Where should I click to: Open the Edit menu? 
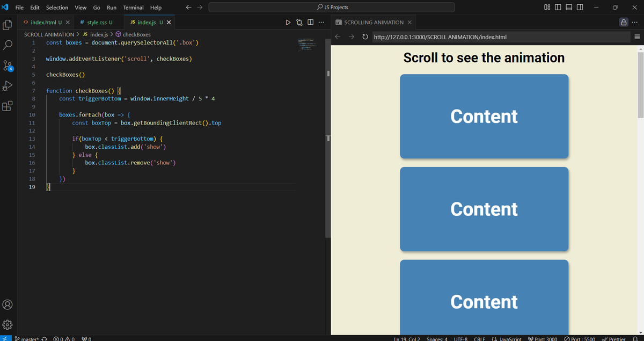(35, 8)
